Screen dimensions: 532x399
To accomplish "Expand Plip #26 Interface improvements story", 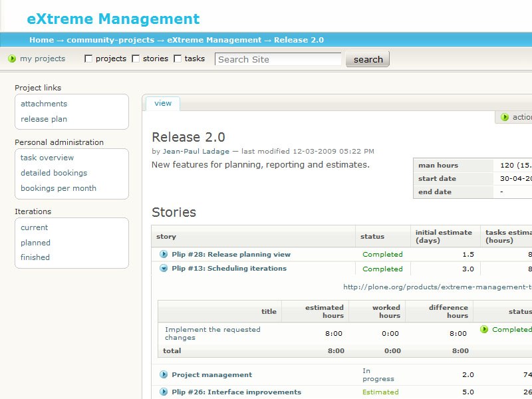I will point(164,392).
